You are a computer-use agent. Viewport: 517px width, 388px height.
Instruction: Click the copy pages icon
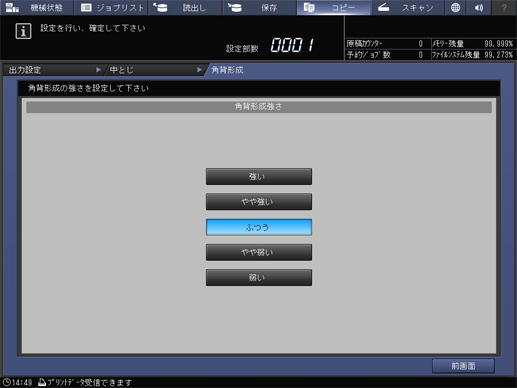point(309,7)
